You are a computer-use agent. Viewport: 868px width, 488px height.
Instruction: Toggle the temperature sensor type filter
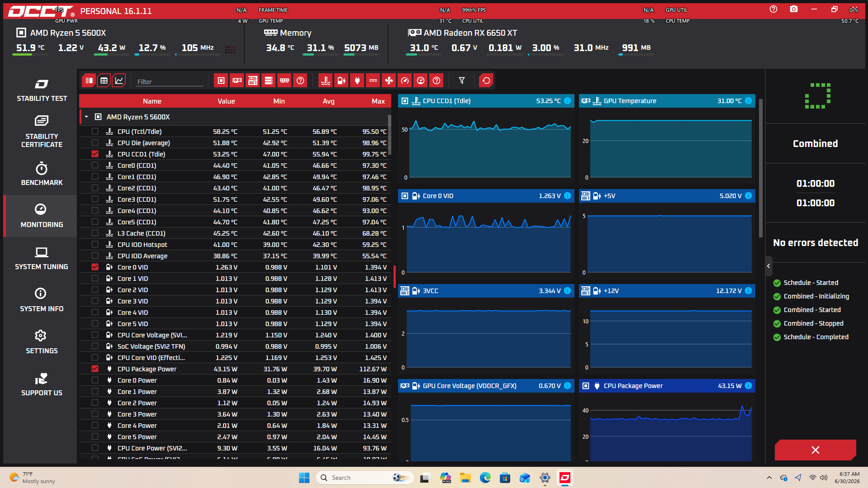click(326, 81)
